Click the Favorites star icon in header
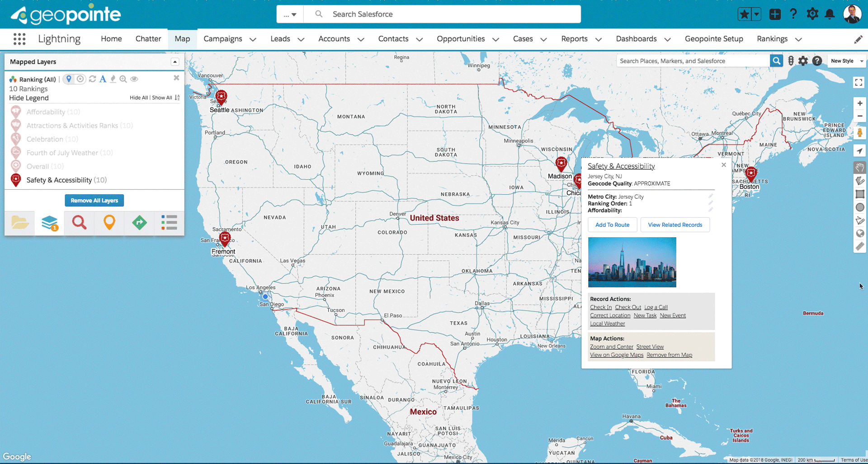Screen dimensions: 868x464 [744, 14]
